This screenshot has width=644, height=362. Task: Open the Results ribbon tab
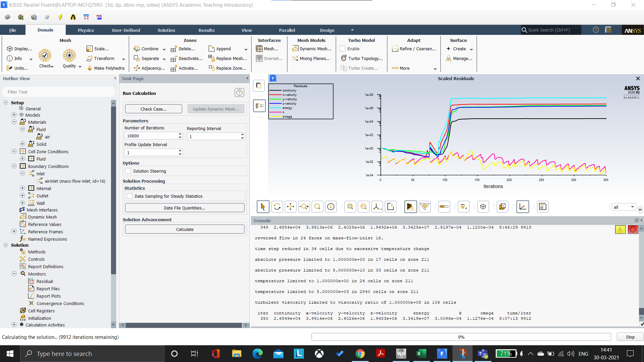click(206, 30)
